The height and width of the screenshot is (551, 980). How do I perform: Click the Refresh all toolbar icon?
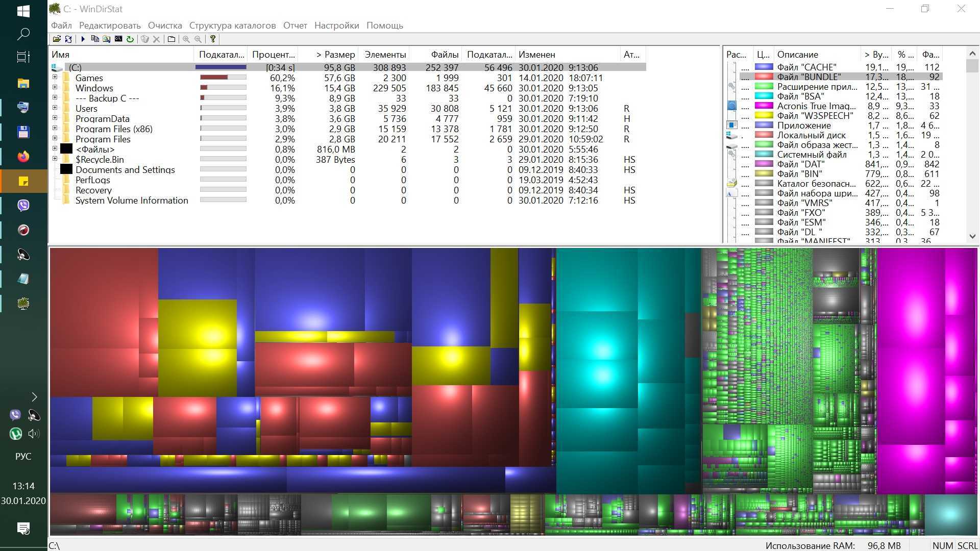[68, 39]
